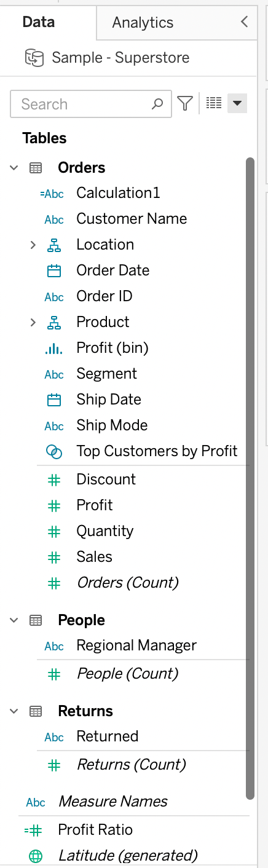Click the Top Customers by Profit set icon
268x868 pixels.
54,452
